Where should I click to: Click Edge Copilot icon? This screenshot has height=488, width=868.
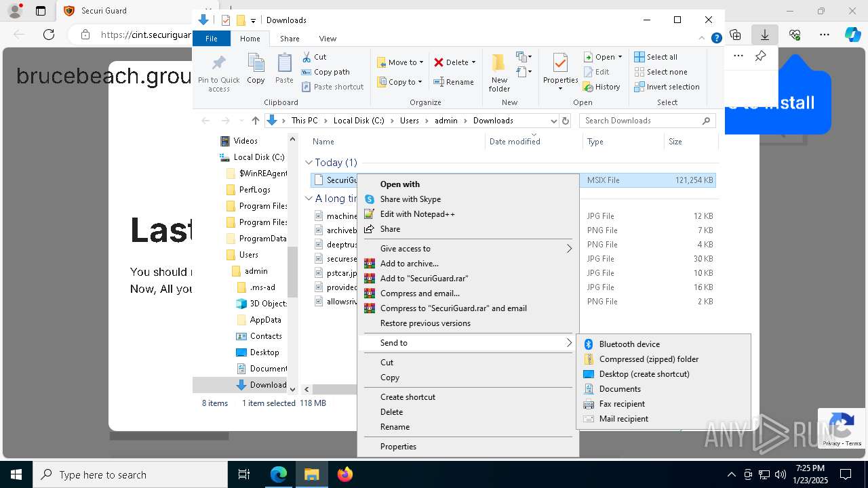853,34
